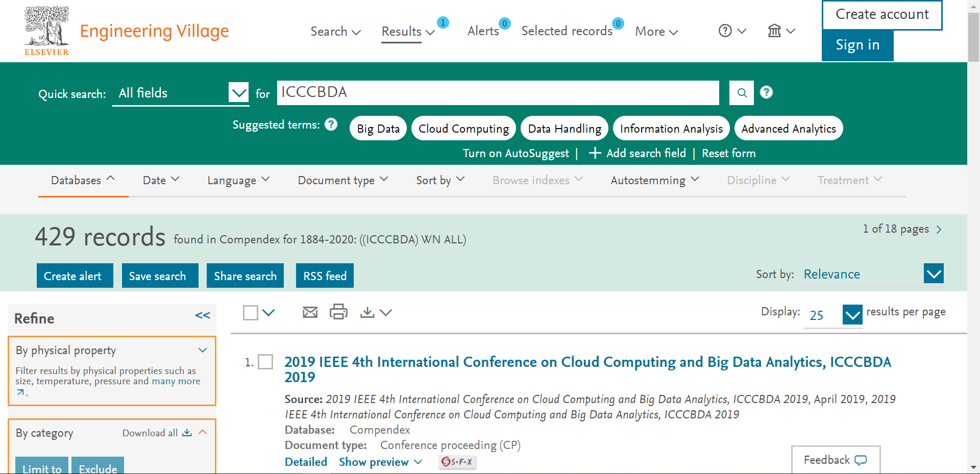The height and width of the screenshot is (474, 980).
Task: Open the ICCCBDA 2019 conference title link
Action: pos(587,369)
